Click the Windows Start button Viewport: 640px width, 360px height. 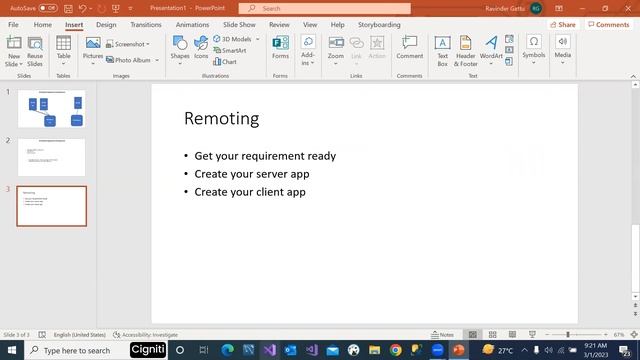point(12,350)
